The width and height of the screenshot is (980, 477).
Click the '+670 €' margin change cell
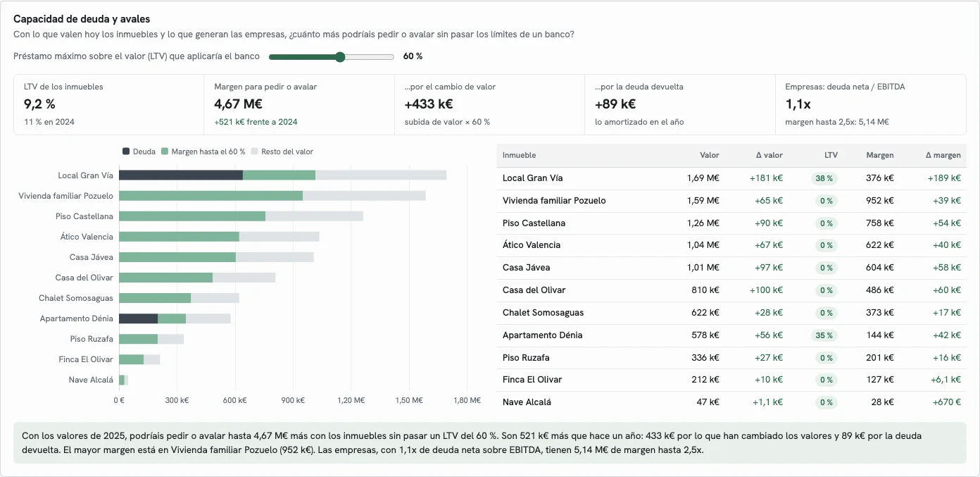click(946, 402)
